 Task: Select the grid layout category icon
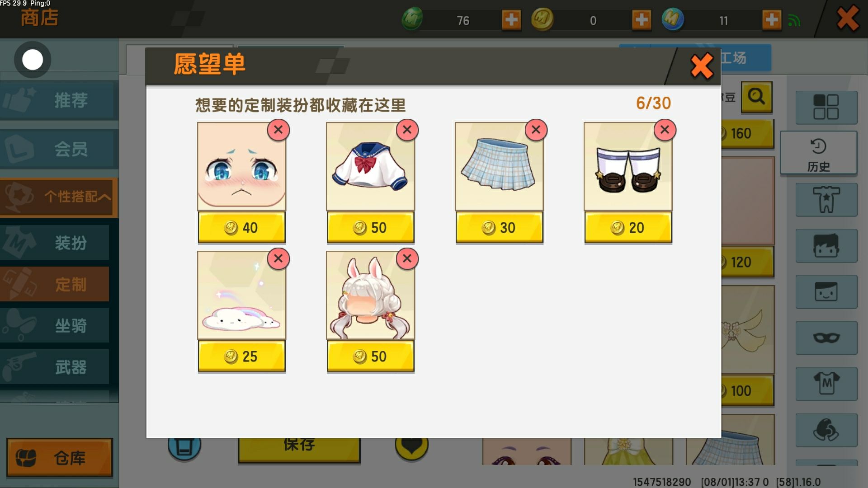click(826, 107)
